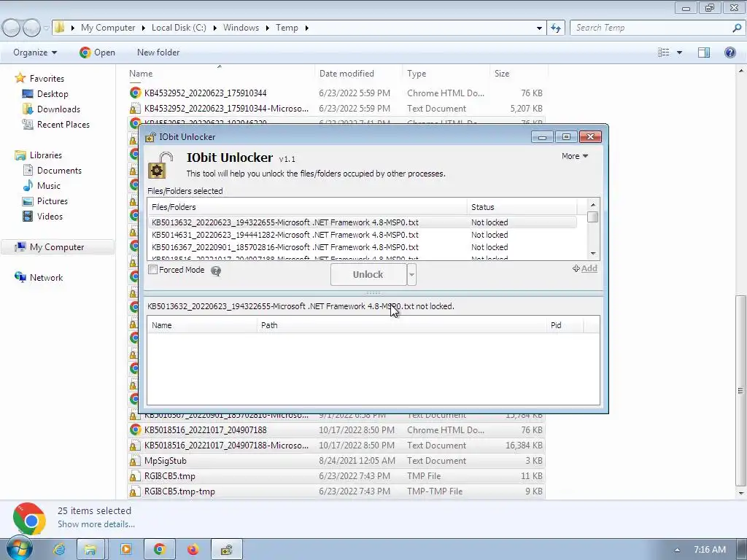Click the refresh button beside address bar

click(556, 28)
